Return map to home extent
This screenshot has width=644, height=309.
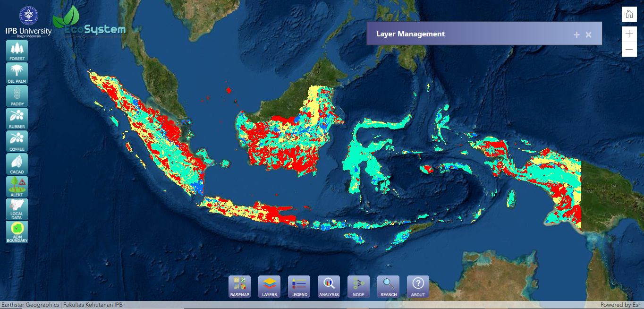629,14
